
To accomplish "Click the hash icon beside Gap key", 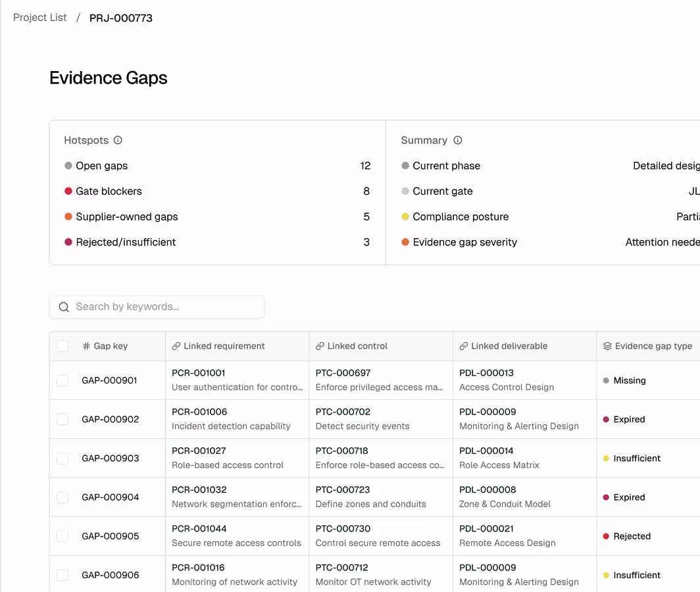I will [x=86, y=346].
